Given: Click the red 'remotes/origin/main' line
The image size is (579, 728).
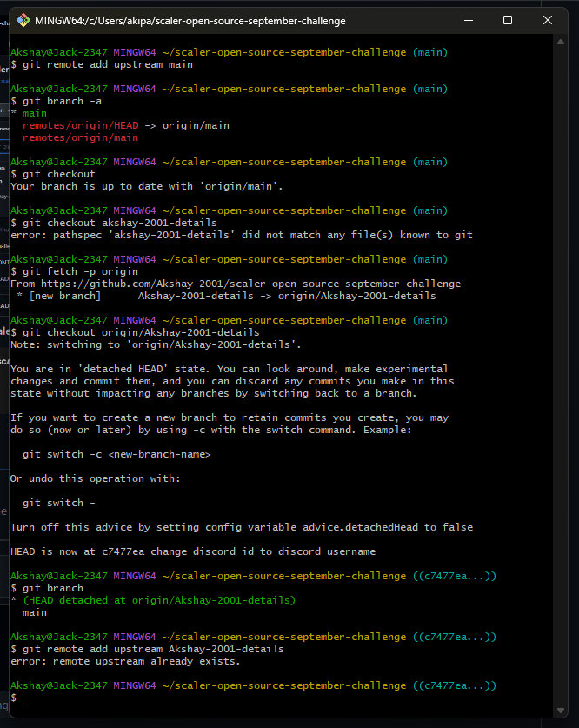Looking at the screenshot, I should [x=80, y=137].
